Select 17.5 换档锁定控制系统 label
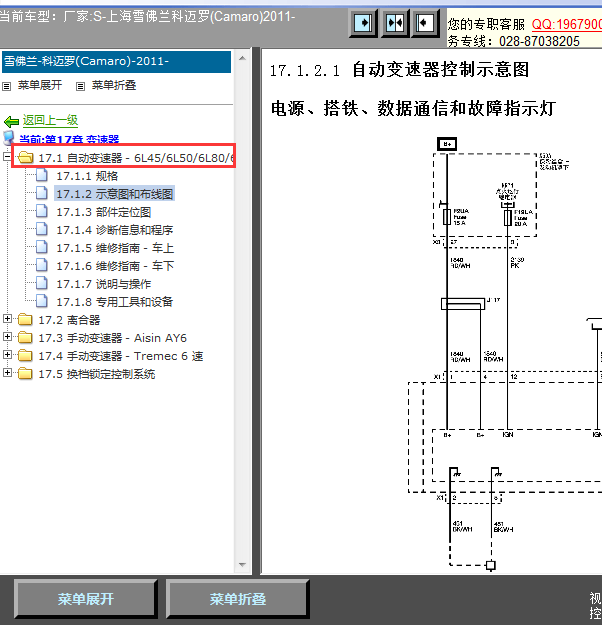Image resolution: width=602 pixels, height=625 pixels. (x=97, y=374)
